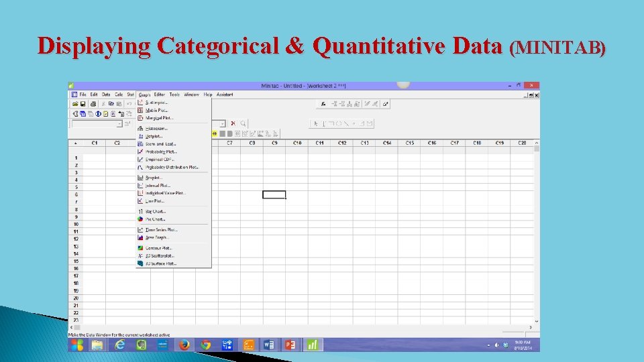644x362 pixels.
Task: Choose 3D Scatterplot entry
Action: [x=172, y=255]
